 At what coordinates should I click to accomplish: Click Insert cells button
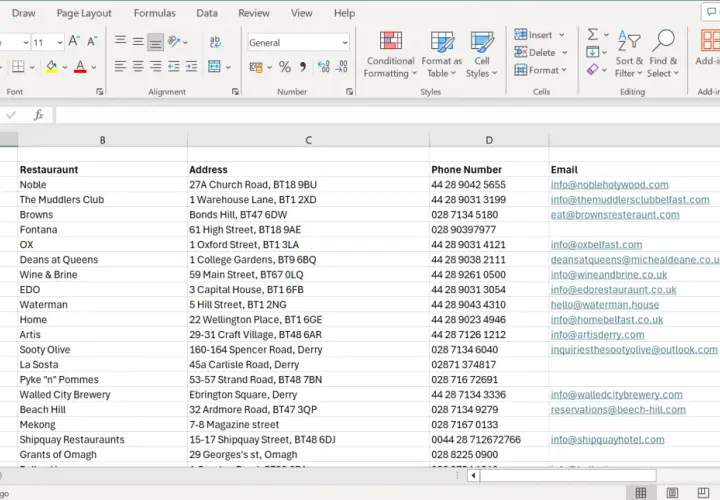[534, 35]
